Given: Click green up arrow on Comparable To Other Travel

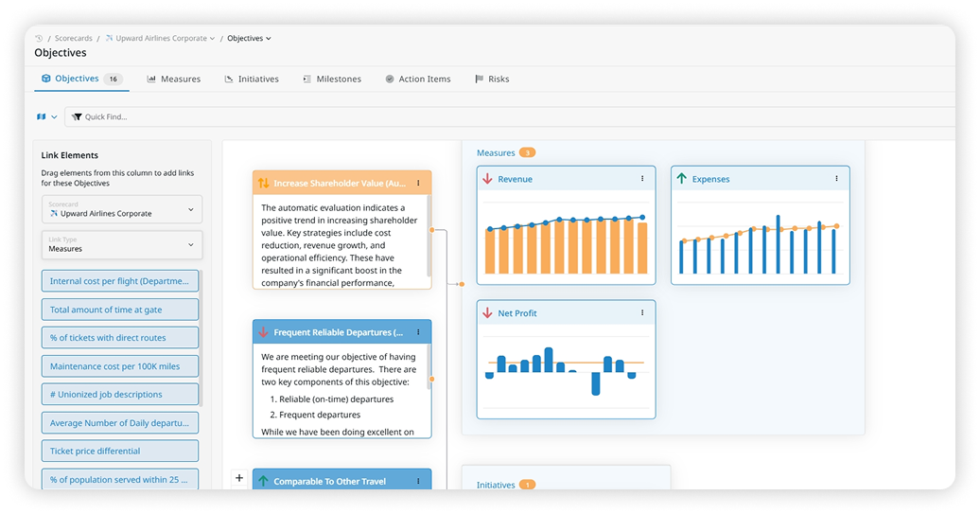Looking at the screenshot, I should tap(263, 481).
